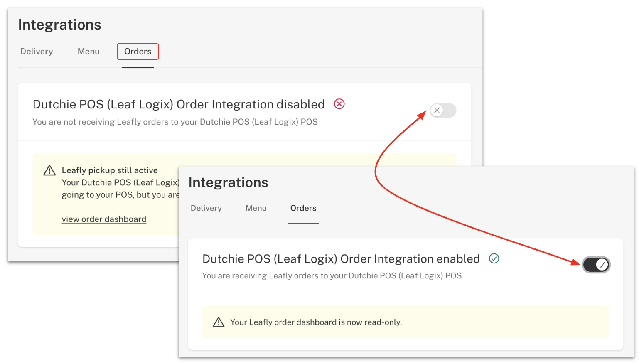The height and width of the screenshot is (364, 644).
Task: Click the 'Dutchie POS (Leaf Logix) Order Integration disabled' heading
Action: coord(179,104)
